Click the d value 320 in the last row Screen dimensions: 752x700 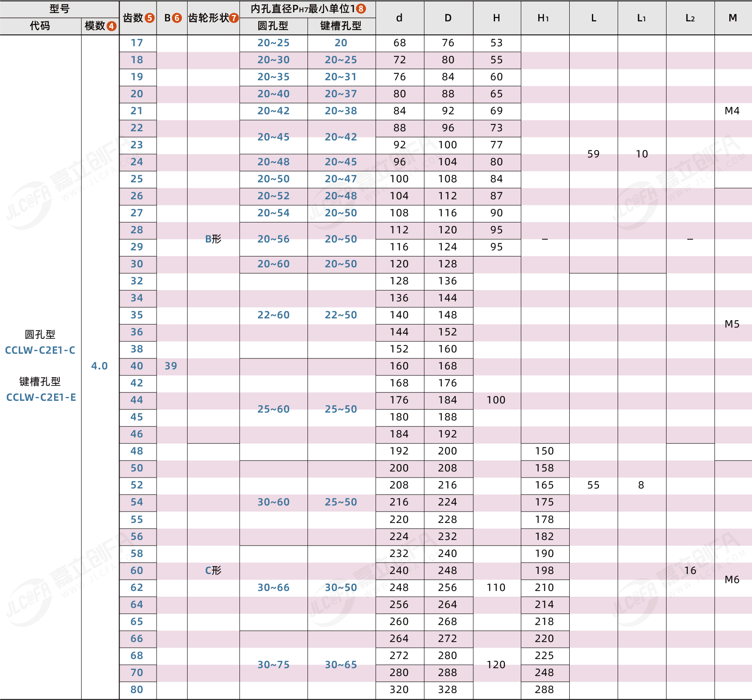click(x=400, y=690)
